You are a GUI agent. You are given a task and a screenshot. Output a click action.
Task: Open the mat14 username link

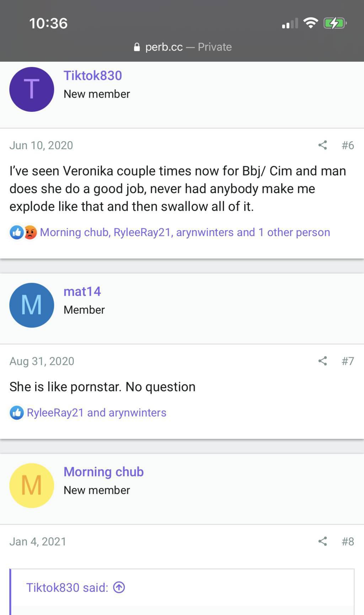click(x=82, y=291)
